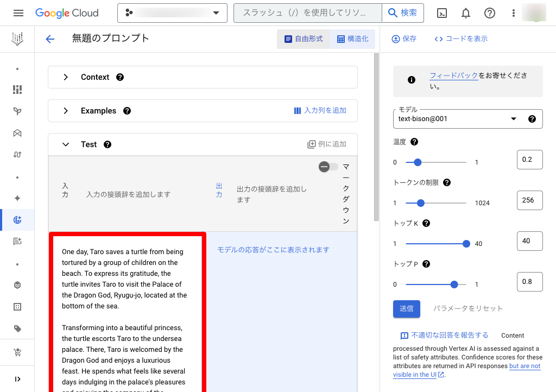
Task: Click the 温度 value input field
Action: (529, 160)
